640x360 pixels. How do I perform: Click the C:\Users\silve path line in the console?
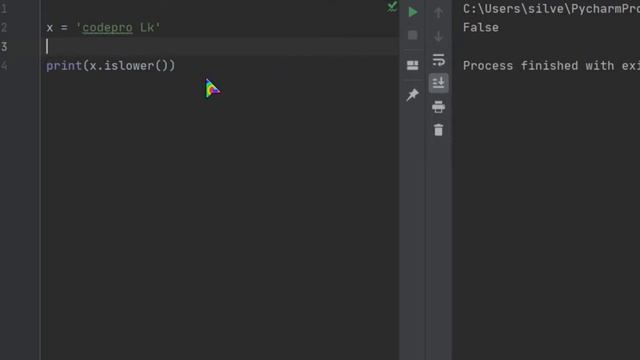551,9
